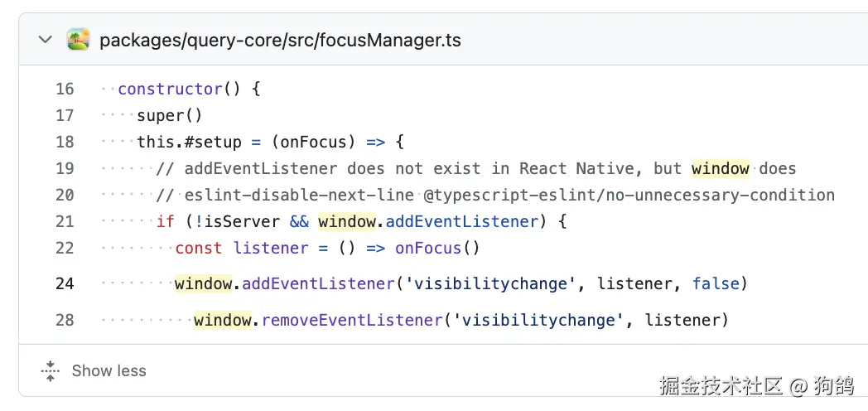Screen dimensions: 868x411
Task: Click the collapse arrows icon beside Show less
Action: [x=51, y=370]
